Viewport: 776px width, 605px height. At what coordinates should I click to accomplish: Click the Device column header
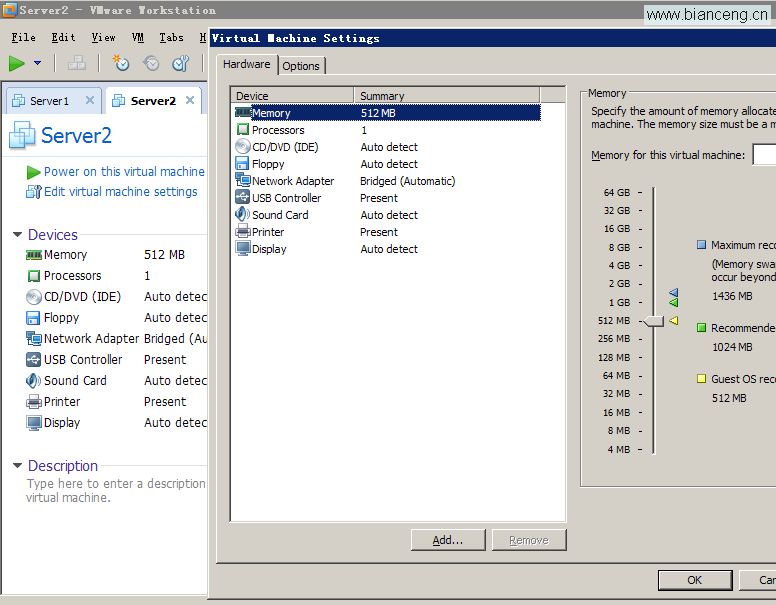(292, 96)
